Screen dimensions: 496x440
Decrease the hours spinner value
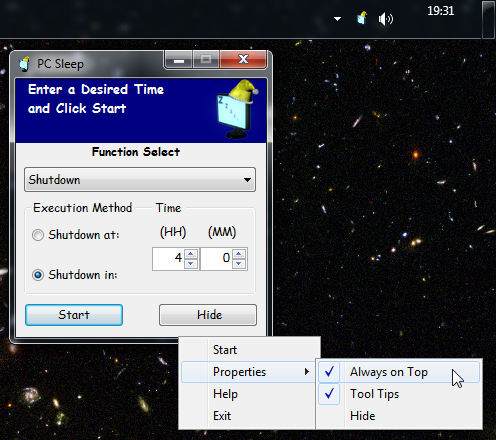pyautogui.click(x=191, y=263)
